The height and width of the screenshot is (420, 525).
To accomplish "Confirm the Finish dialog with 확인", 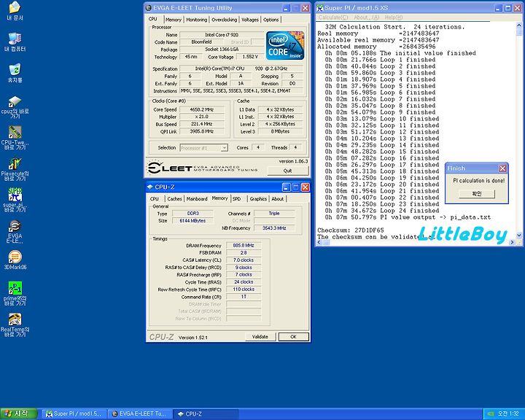I will (x=476, y=193).
